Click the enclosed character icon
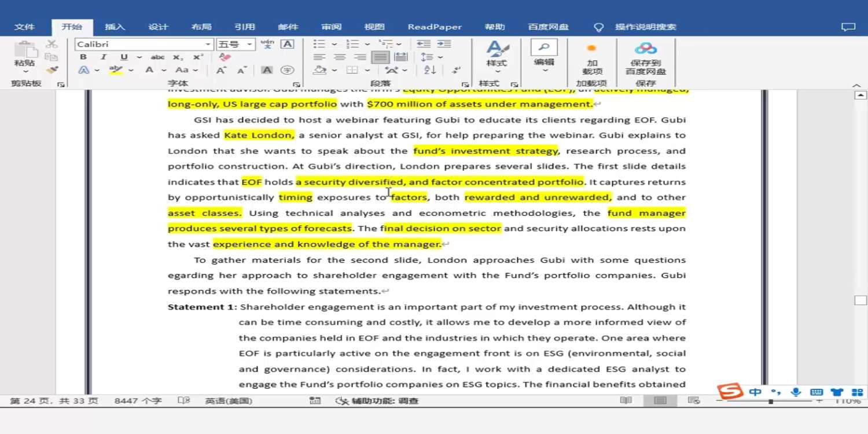The width and height of the screenshot is (868, 434). tap(287, 70)
